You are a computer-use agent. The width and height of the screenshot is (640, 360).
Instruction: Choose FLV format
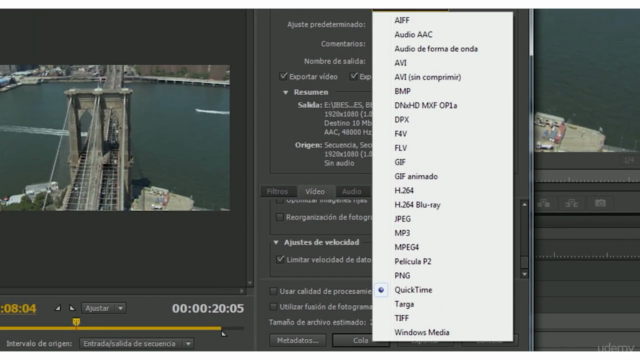coord(400,148)
